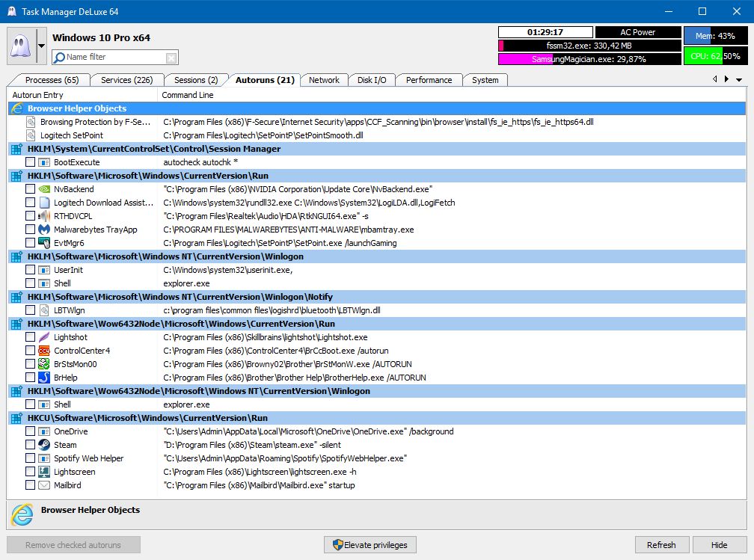Check the NvBackend autorun checkbox
This screenshot has width=754, height=560.
click(x=30, y=189)
